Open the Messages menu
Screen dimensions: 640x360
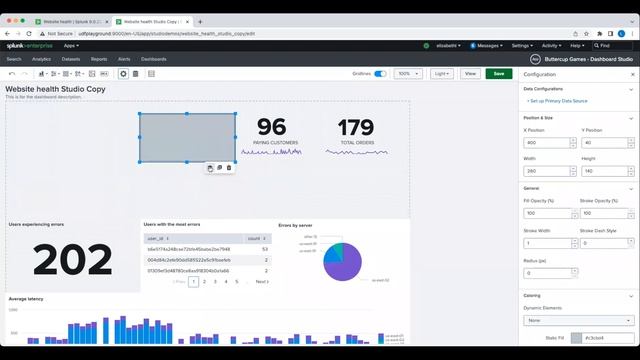(487, 46)
